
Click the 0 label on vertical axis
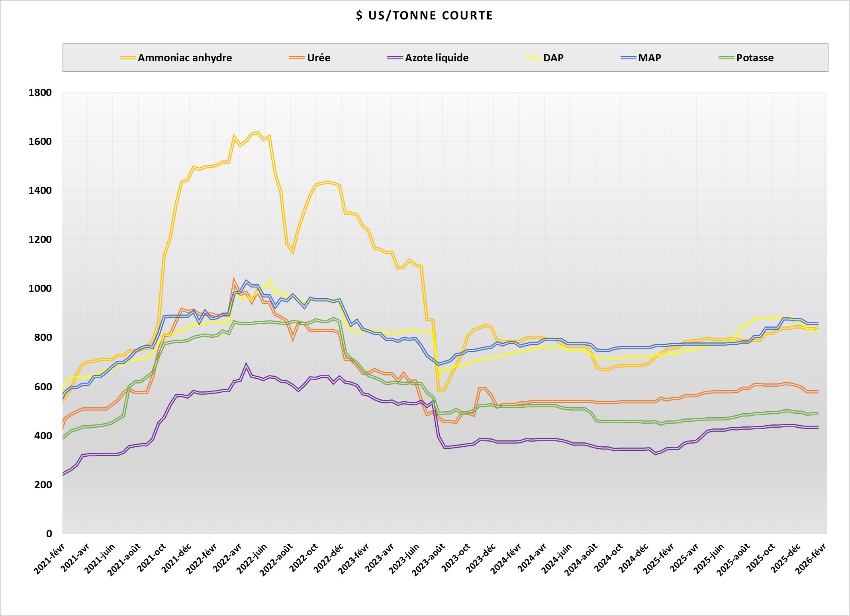(x=49, y=534)
